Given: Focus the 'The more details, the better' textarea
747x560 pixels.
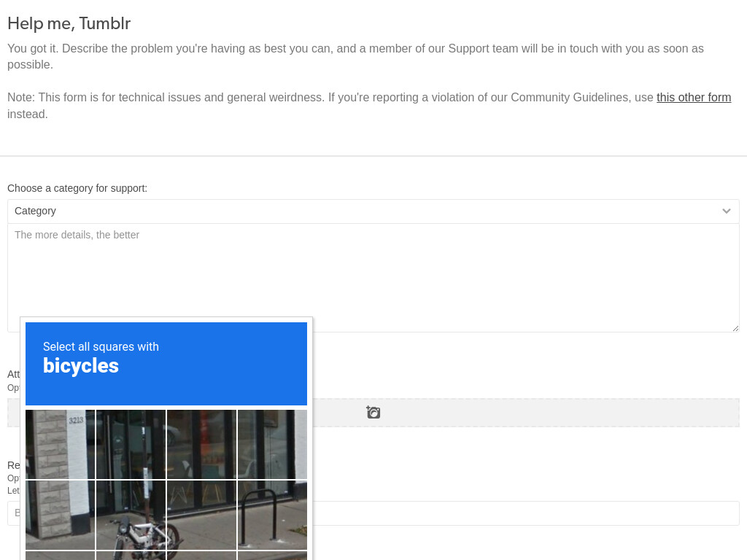Looking at the screenshot, I should [x=373, y=278].
